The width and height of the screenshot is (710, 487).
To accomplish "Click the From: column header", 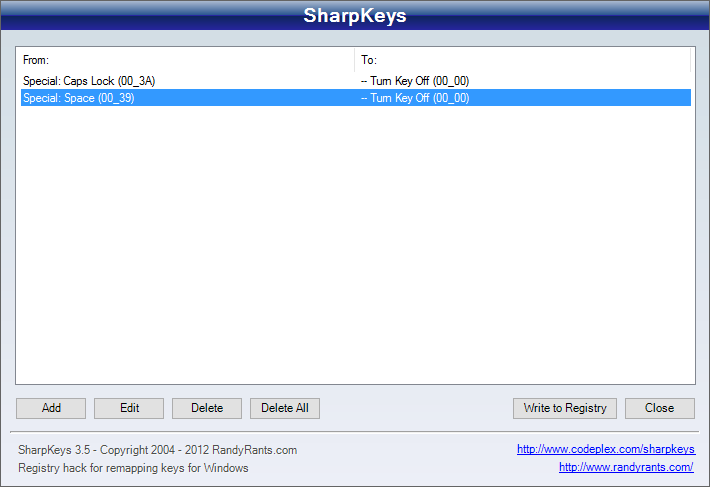I will (187, 60).
